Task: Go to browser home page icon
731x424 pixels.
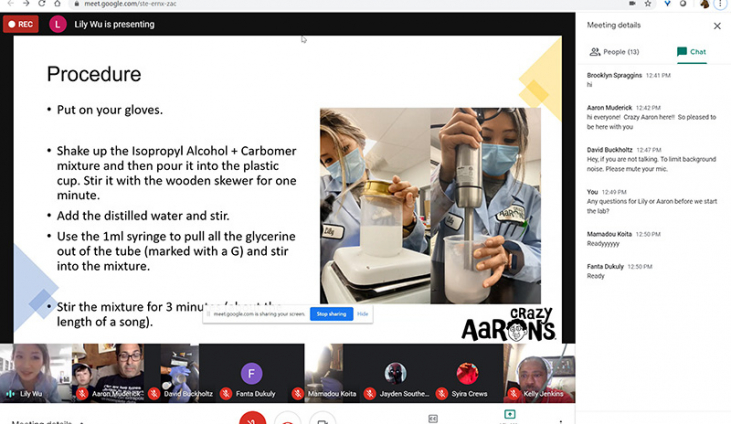Action: pos(59,4)
